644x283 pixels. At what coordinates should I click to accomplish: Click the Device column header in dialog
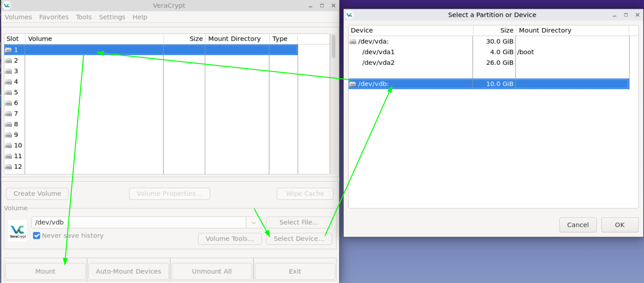411,30
